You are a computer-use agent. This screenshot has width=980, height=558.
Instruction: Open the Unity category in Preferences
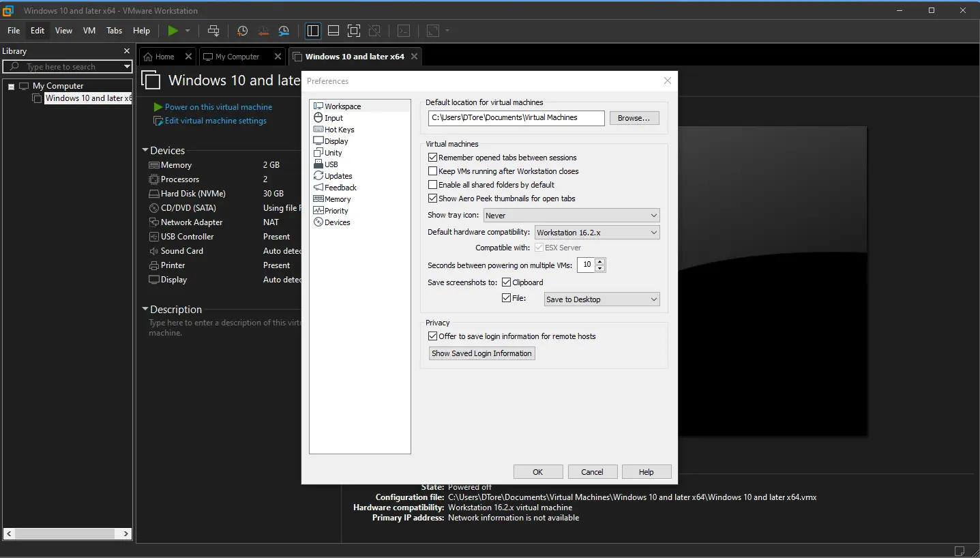tap(333, 153)
